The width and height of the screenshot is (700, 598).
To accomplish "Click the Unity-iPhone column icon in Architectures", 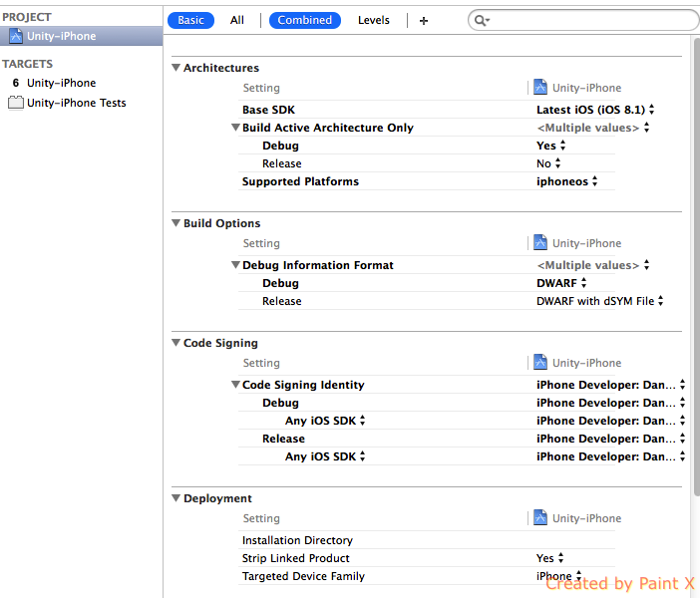I will tap(540, 87).
